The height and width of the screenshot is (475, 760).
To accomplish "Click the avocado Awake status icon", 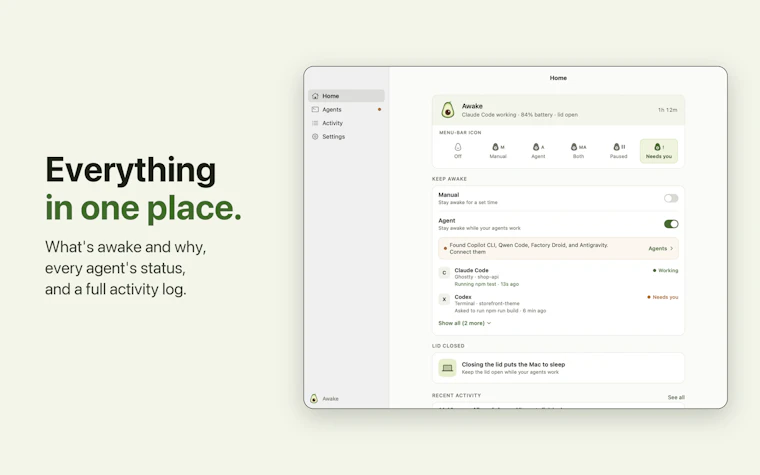I will click(447, 110).
